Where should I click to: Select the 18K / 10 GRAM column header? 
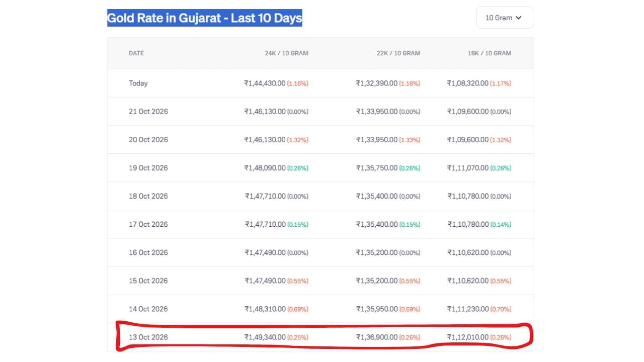coord(490,53)
